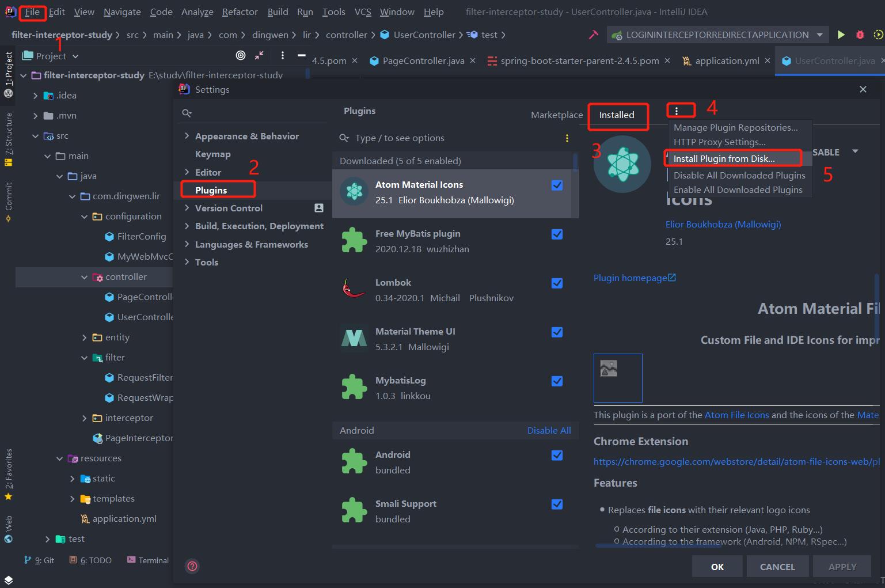Open the Refactor menu

(240, 12)
